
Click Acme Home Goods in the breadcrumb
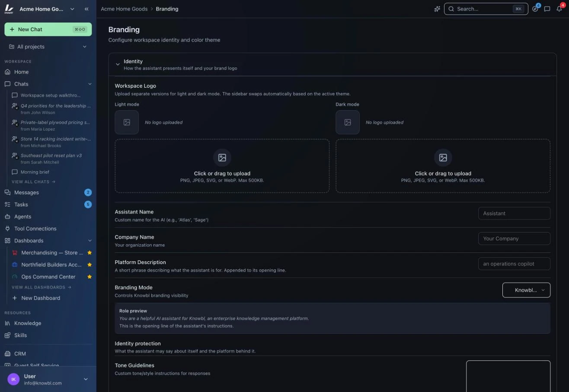124,9
